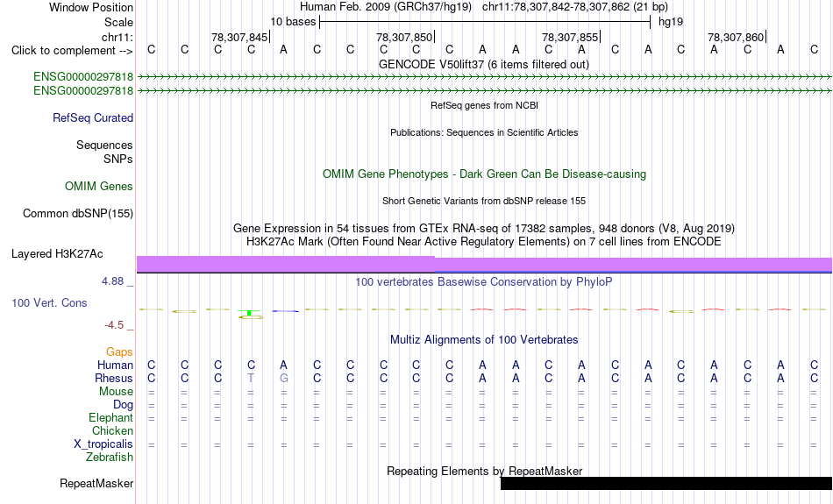Open the H3K27Ac Mark ENCODE track title

point(484,242)
